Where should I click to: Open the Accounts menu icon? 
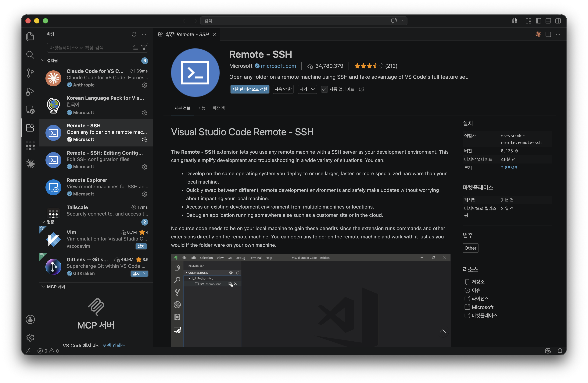point(30,319)
